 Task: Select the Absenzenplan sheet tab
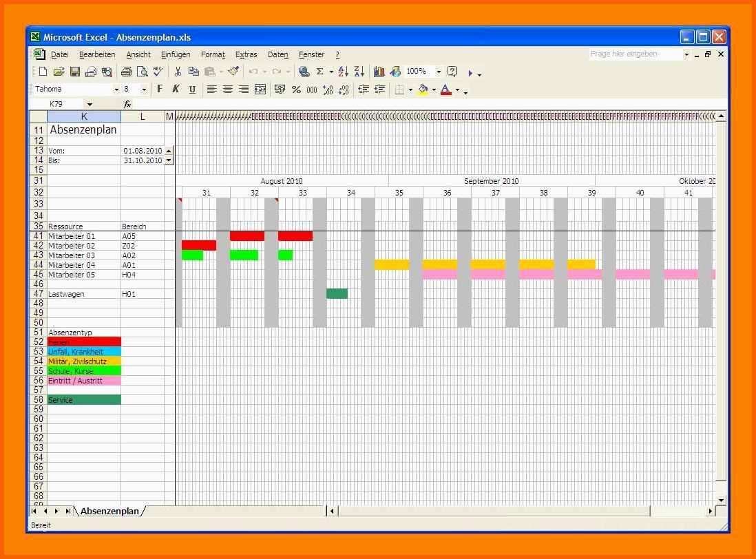point(109,511)
